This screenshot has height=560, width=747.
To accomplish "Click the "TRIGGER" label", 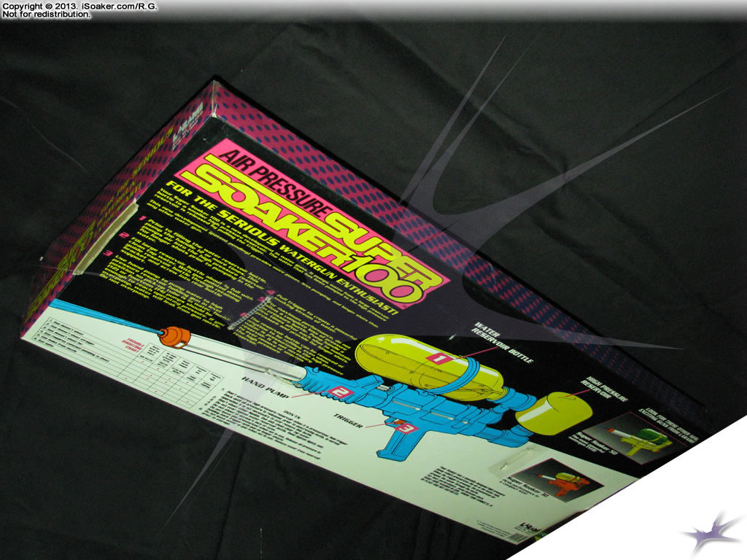I will (x=348, y=421).
